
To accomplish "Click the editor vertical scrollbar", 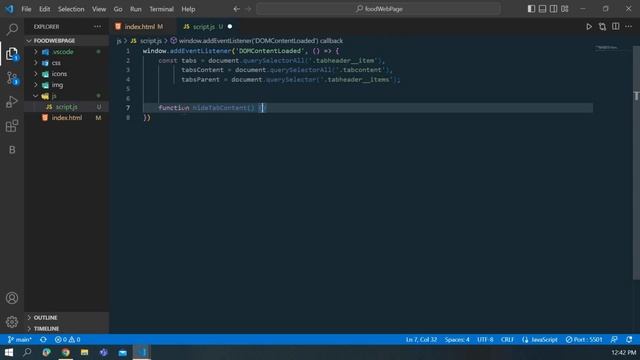I will pos(636,163).
